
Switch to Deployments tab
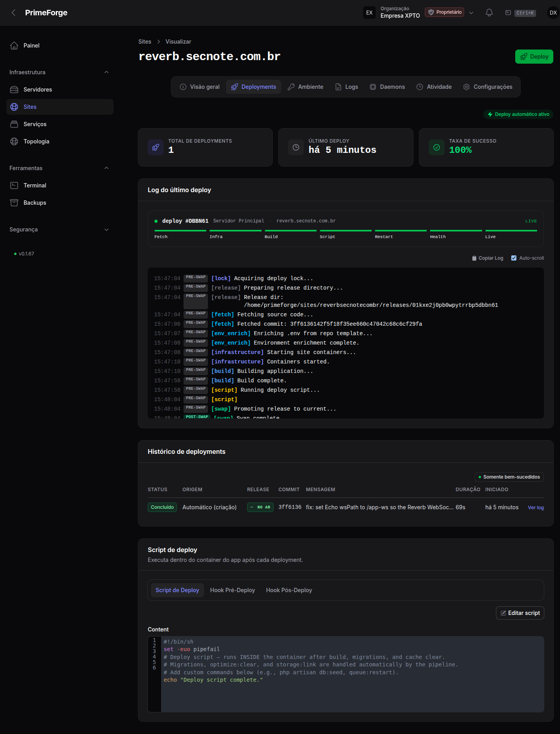click(x=253, y=87)
